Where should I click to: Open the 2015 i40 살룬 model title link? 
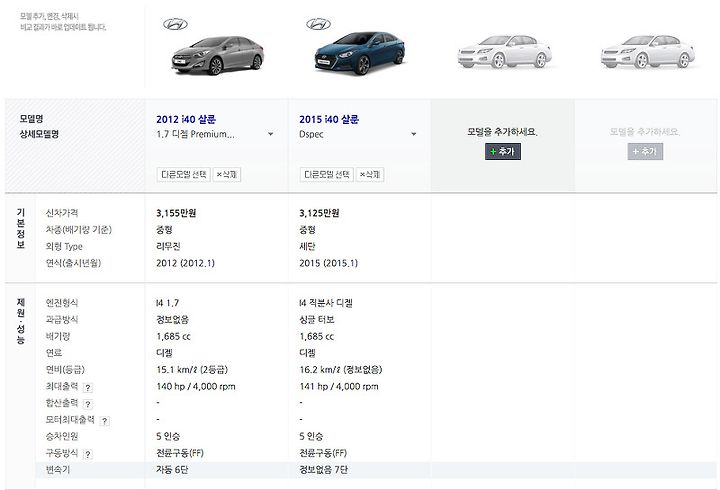(x=329, y=119)
